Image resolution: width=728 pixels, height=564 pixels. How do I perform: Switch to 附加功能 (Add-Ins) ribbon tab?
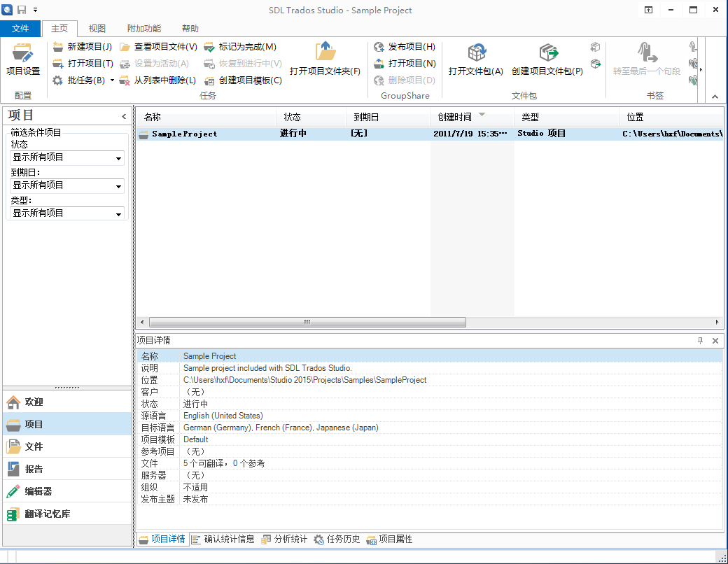(x=144, y=29)
